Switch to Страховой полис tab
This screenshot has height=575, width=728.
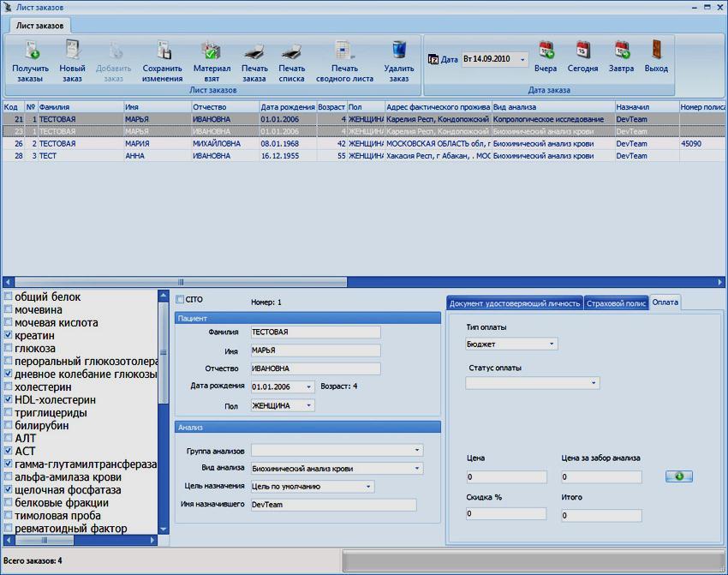click(615, 302)
